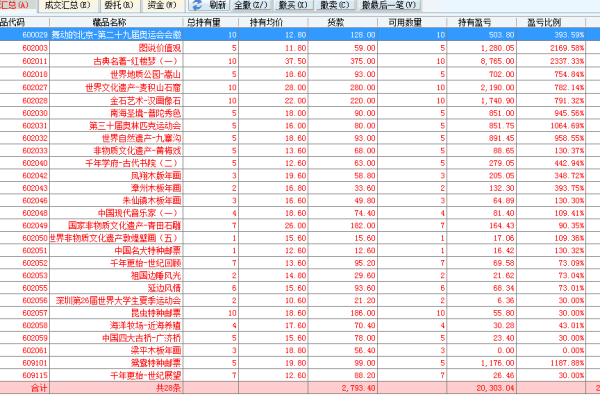The image size is (600, 401).
Task: Select the 延边风情 row
Action: coord(300,288)
